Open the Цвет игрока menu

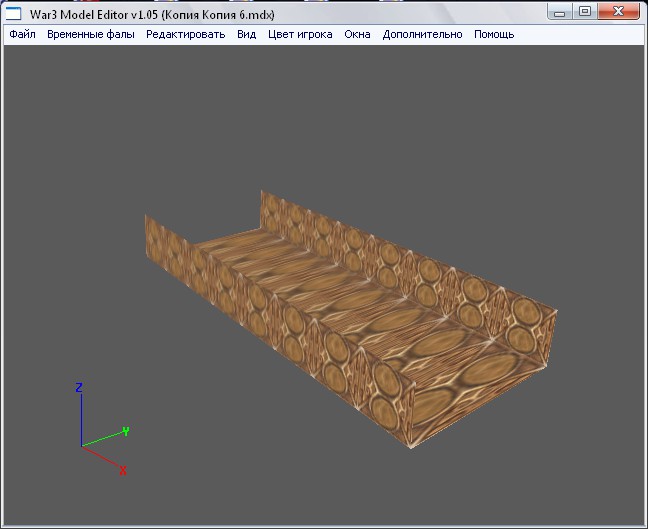300,34
